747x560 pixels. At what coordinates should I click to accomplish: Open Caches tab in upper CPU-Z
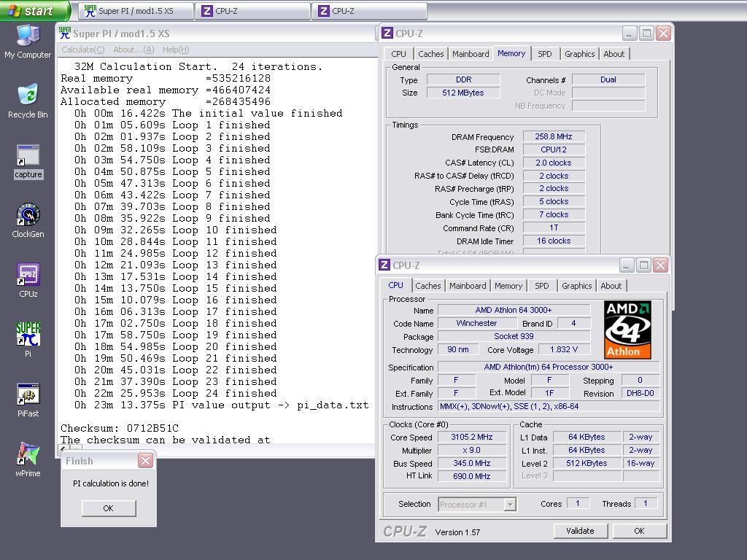[430, 54]
